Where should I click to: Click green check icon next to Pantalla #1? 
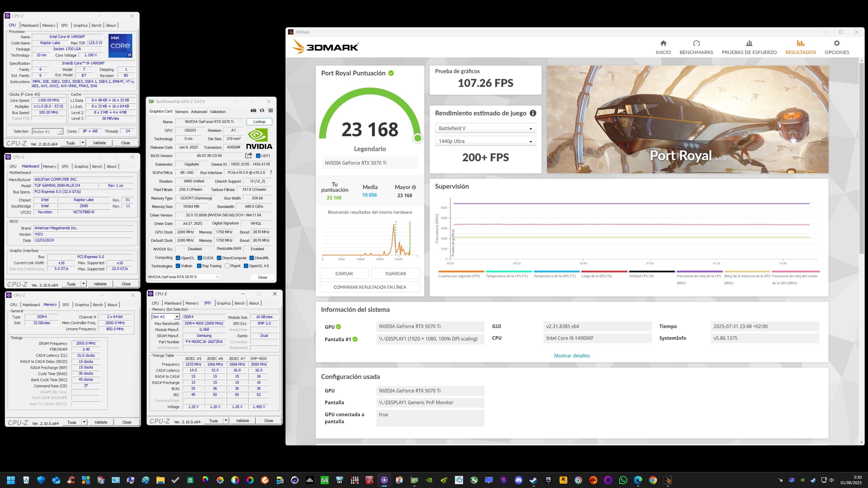point(355,339)
